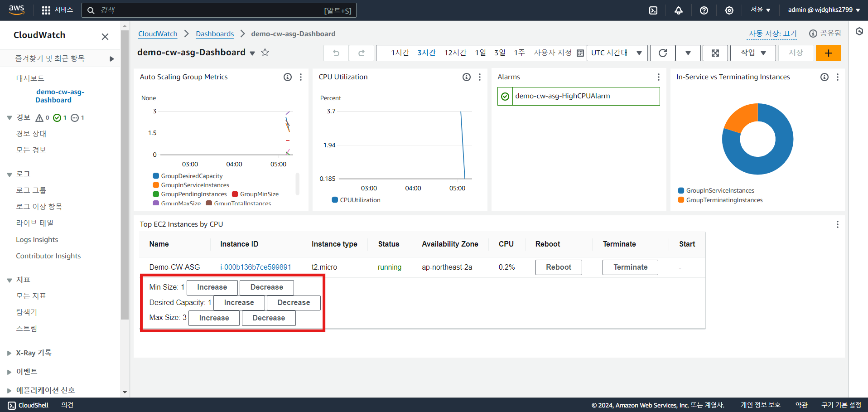Open the admin account menu
This screenshot has width=868, height=412.
click(x=824, y=10)
